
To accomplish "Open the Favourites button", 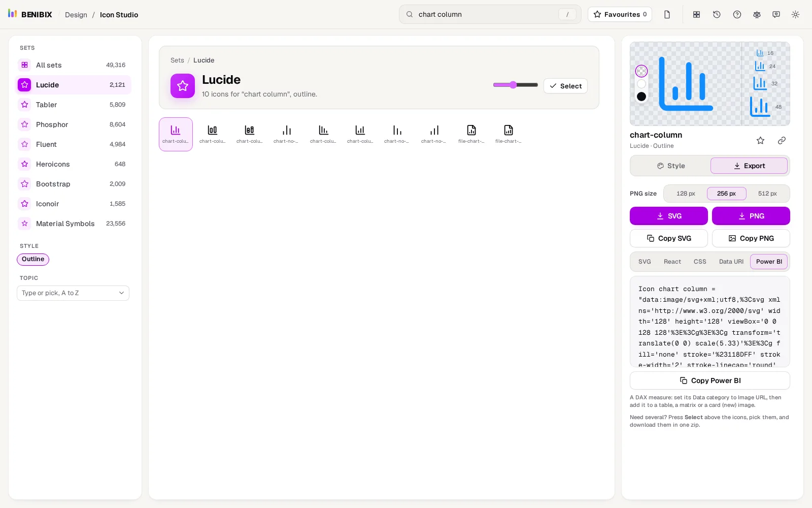I will pos(620,14).
